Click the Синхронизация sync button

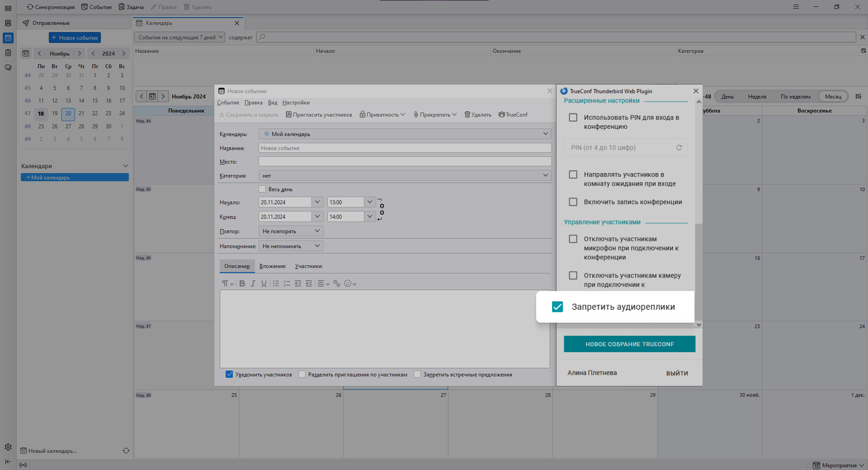click(51, 7)
